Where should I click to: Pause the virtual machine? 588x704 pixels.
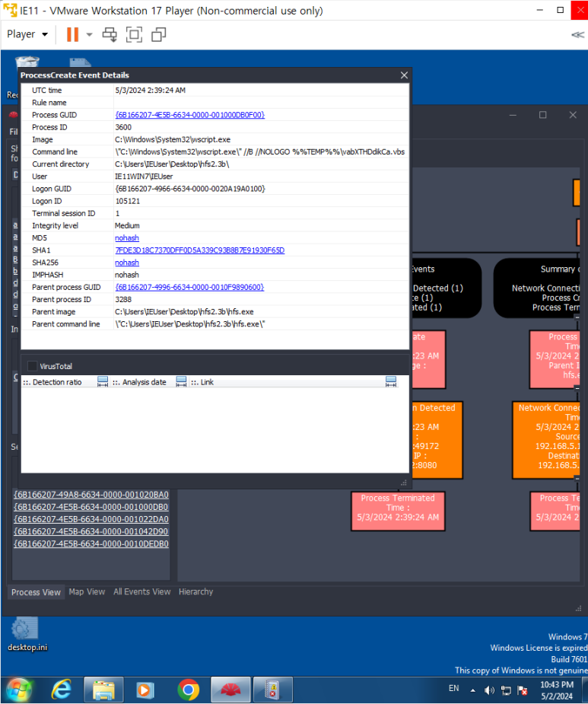[72, 34]
